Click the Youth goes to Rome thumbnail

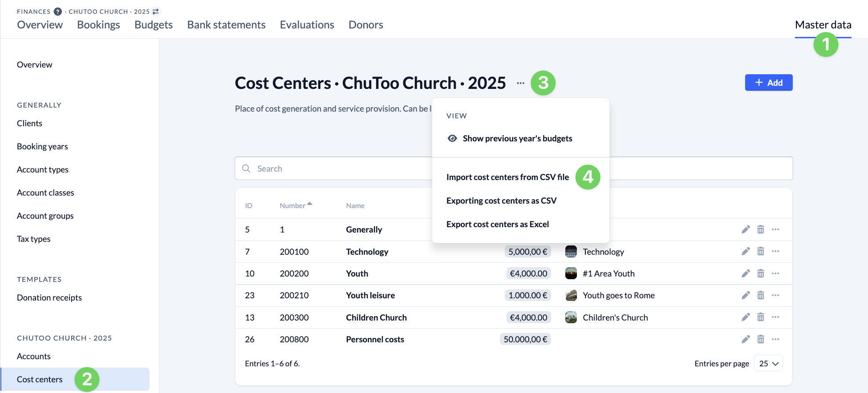click(571, 295)
